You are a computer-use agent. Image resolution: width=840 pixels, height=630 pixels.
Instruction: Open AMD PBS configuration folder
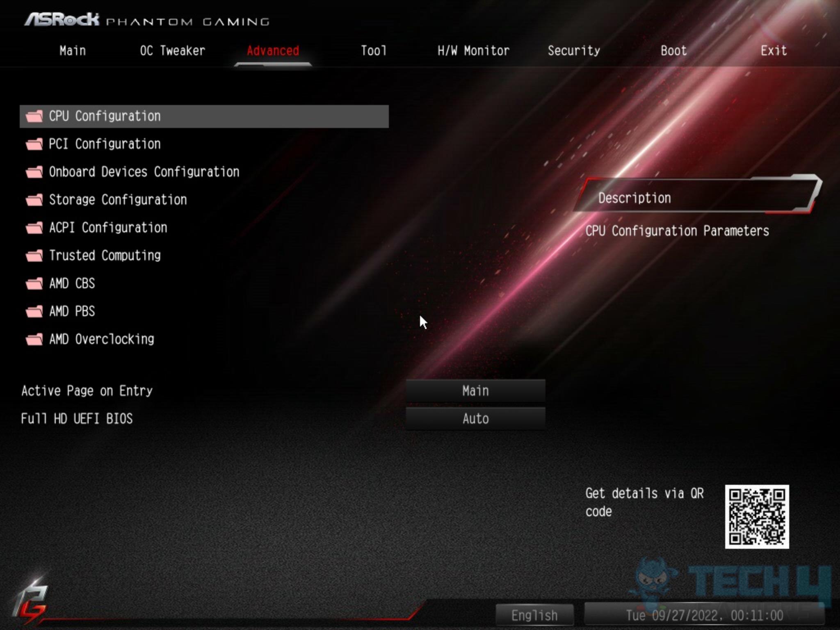pyautogui.click(x=71, y=311)
